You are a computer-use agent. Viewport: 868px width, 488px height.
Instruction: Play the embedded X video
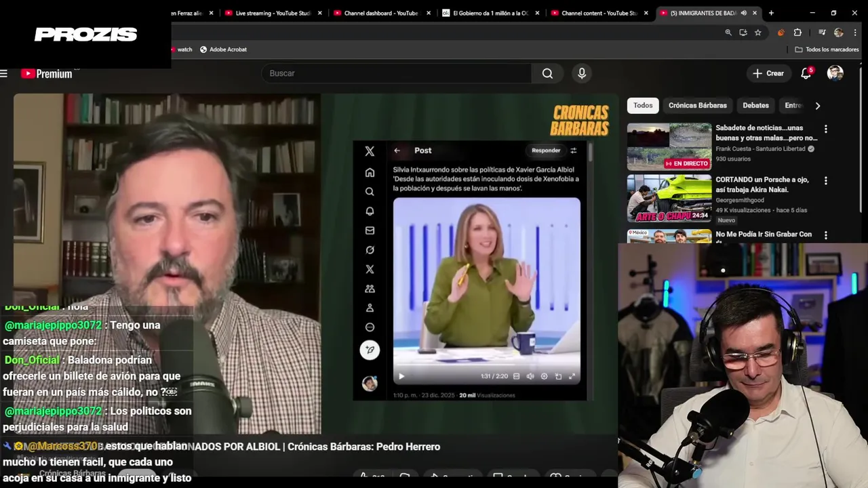coord(401,376)
